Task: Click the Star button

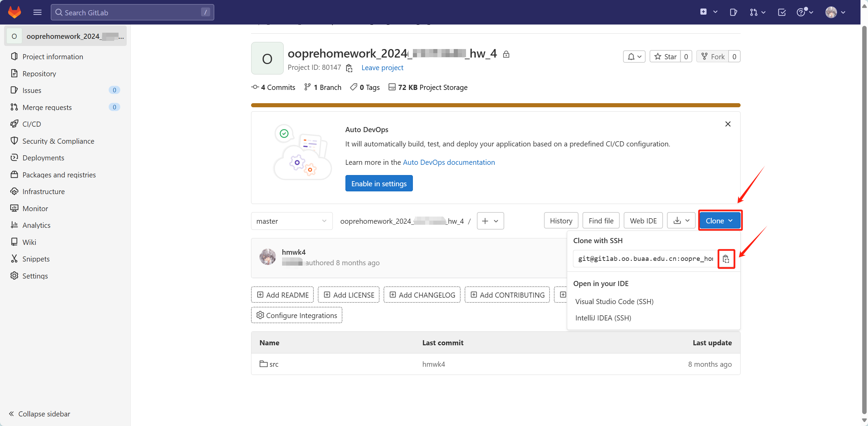Action: click(665, 57)
